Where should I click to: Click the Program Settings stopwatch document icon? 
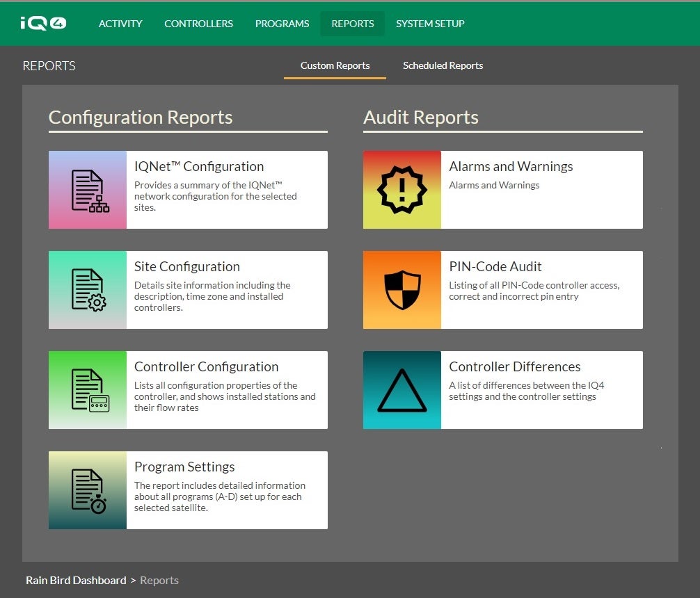(88, 490)
